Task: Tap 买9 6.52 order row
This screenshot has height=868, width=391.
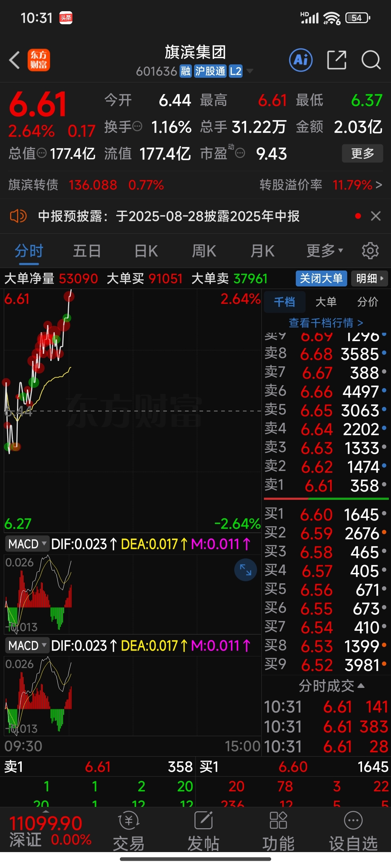Action: [325, 665]
